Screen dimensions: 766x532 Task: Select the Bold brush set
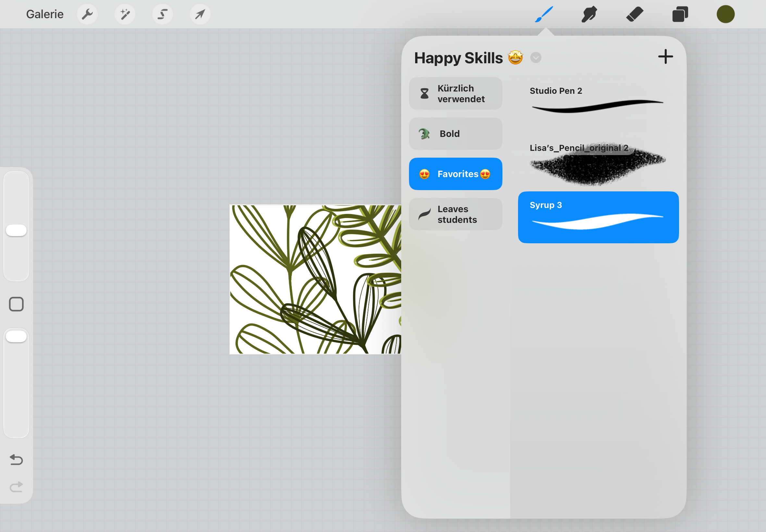tap(455, 134)
